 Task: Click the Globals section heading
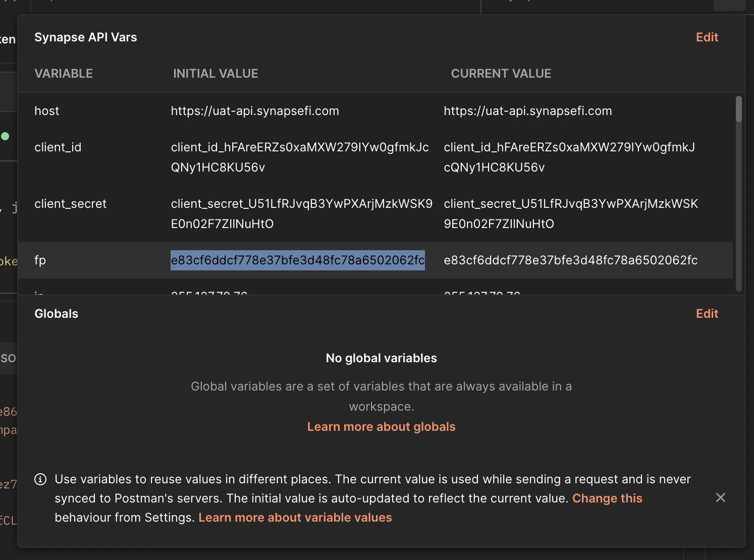[57, 314]
